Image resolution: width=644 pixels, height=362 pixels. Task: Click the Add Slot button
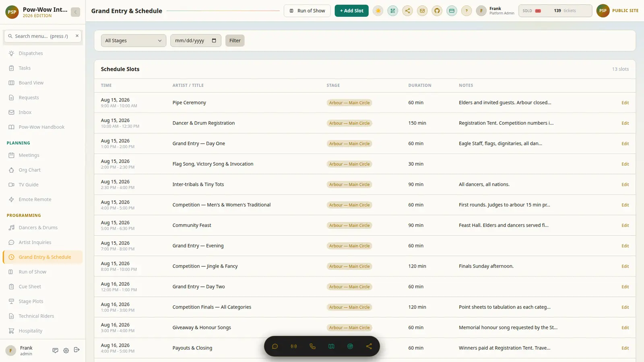coord(352,11)
